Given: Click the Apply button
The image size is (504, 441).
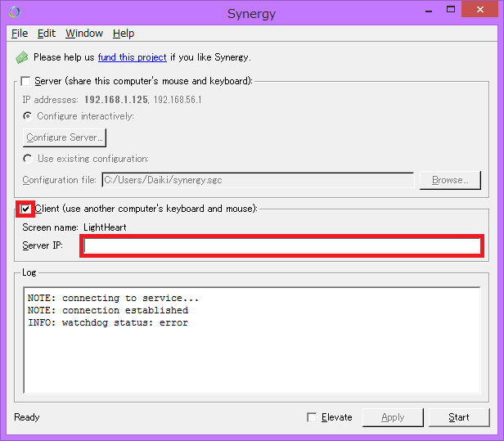Looking at the screenshot, I should (393, 417).
